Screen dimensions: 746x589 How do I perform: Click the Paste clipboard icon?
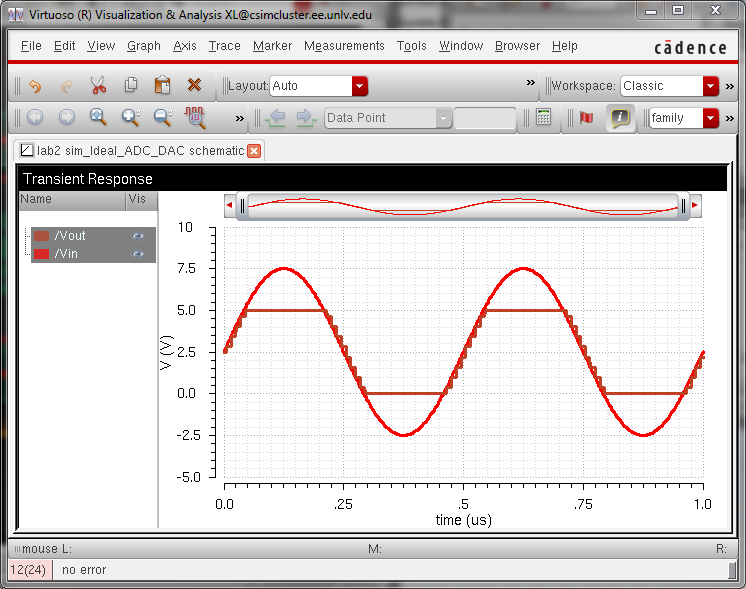(x=162, y=86)
